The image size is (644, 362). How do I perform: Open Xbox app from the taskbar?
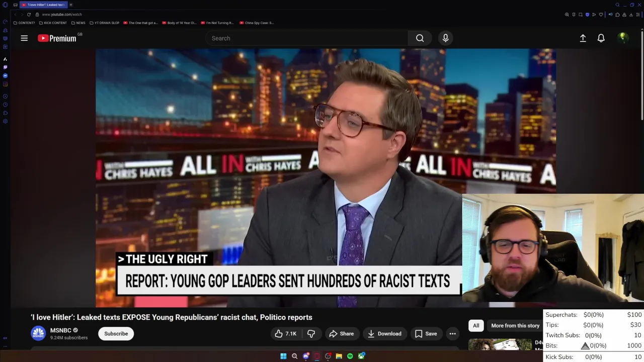[x=361, y=356]
